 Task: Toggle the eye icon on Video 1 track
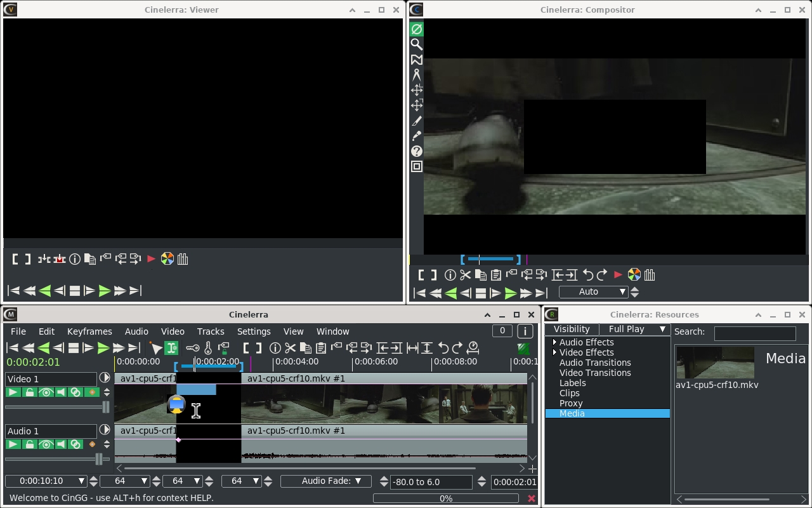[46, 392]
